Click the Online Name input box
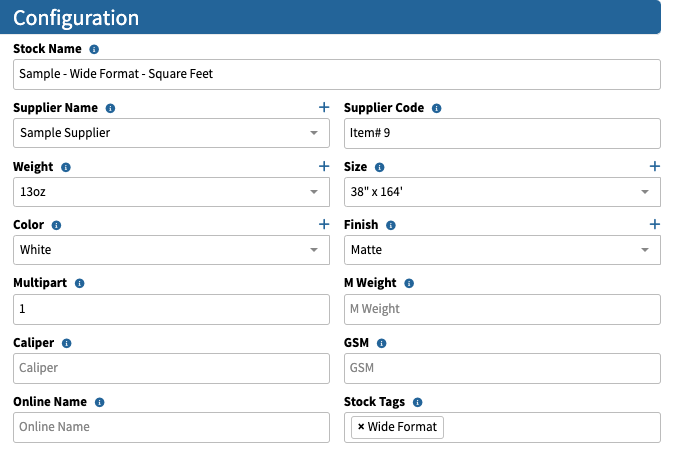This screenshot has height=460, width=674. pos(172,427)
